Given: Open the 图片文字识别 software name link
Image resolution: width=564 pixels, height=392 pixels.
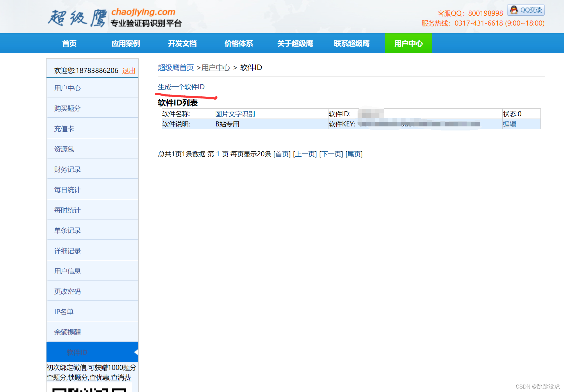Looking at the screenshot, I should tap(235, 114).
